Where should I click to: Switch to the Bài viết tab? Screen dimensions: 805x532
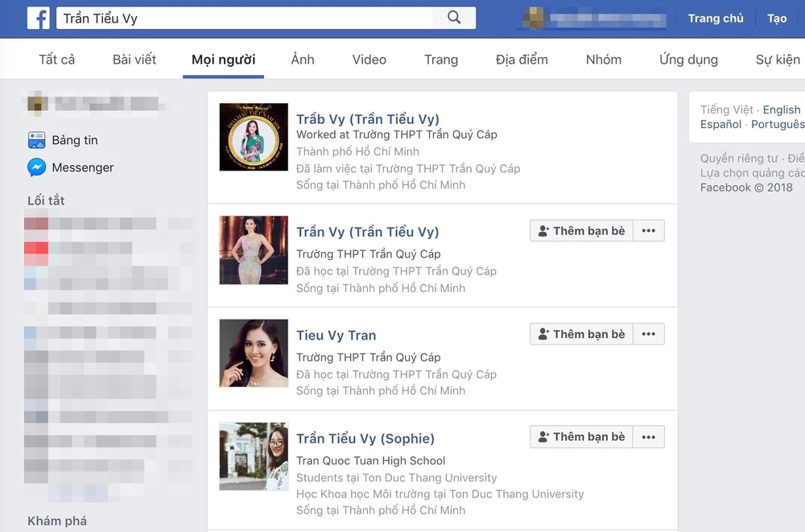(x=134, y=60)
